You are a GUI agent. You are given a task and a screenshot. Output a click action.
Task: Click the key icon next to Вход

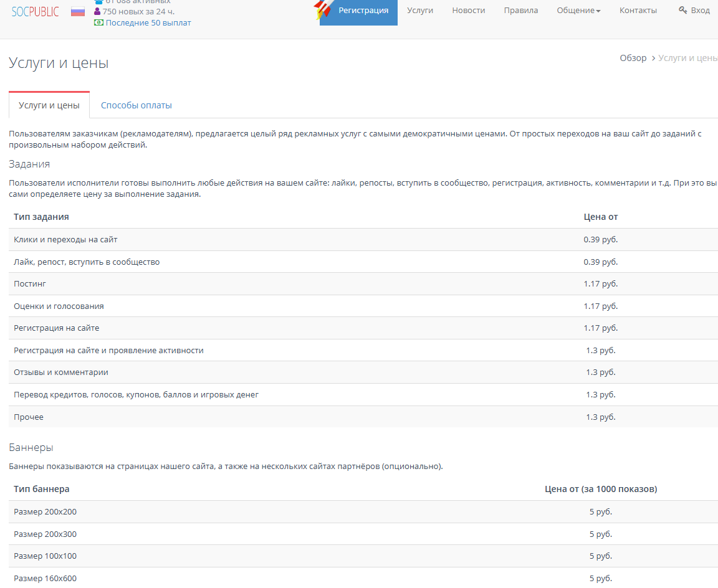[682, 10]
